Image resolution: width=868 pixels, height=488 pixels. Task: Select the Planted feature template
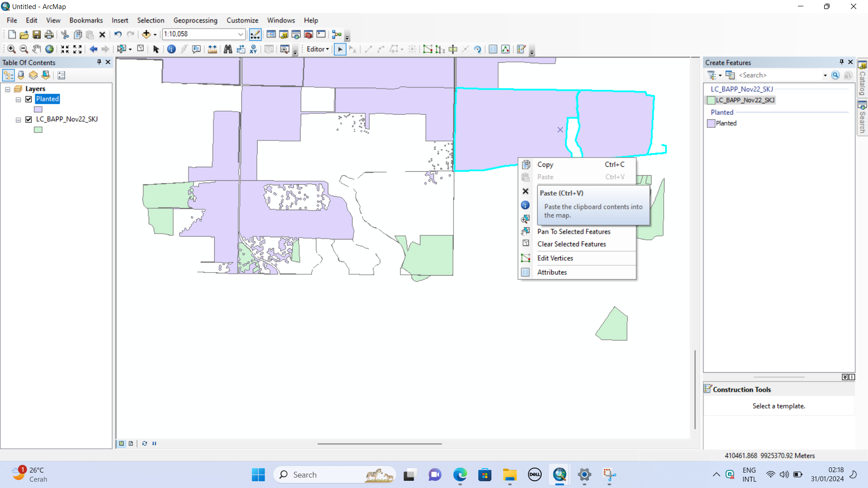[726, 123]
